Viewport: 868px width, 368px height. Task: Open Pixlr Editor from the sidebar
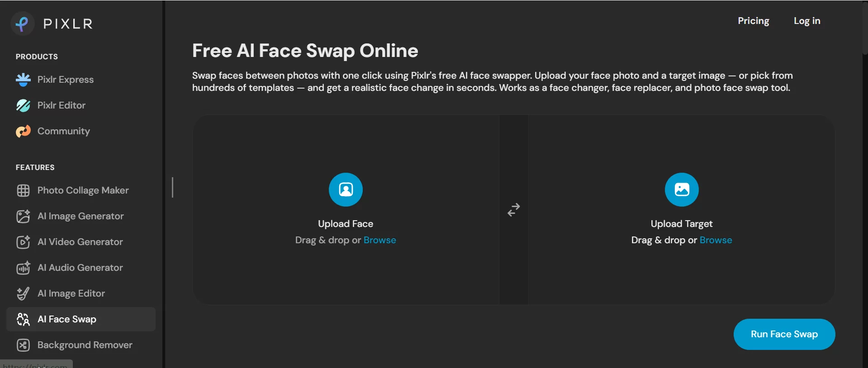tap(51, 105)
